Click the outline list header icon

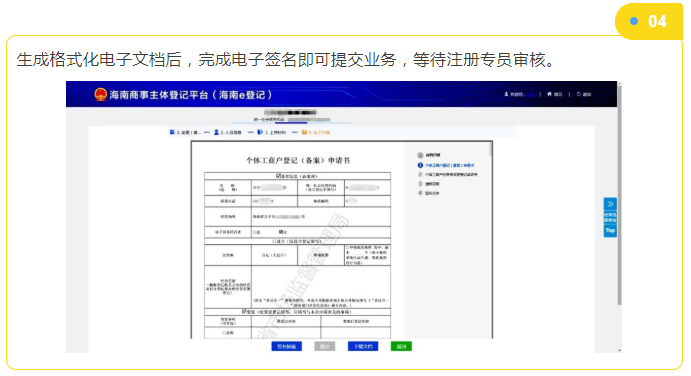tap(420, 155)
